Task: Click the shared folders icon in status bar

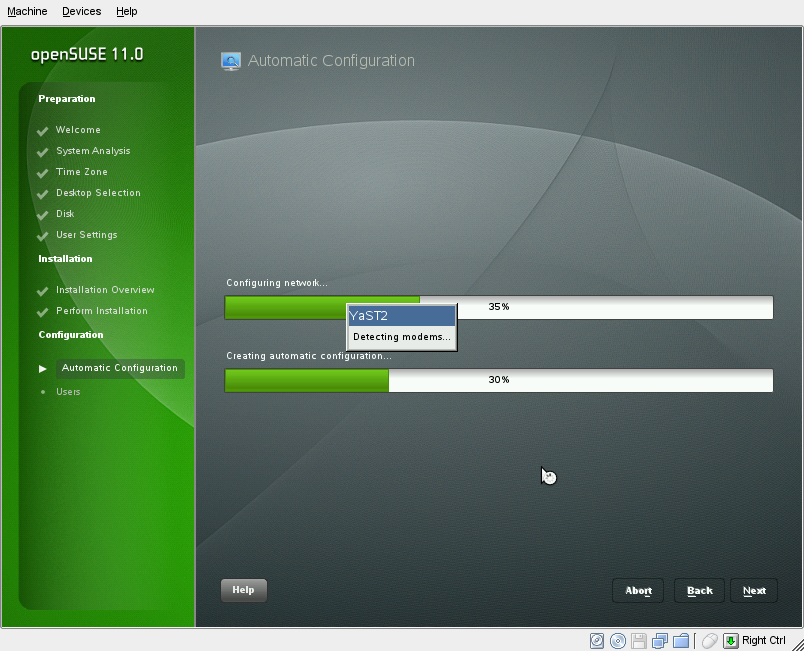Action: (682, 640)
